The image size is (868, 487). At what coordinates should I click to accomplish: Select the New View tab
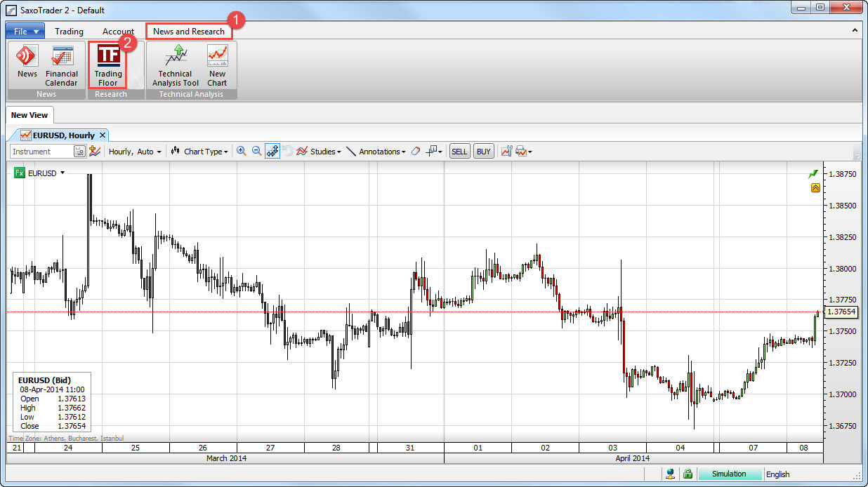[x=29, y=115]
